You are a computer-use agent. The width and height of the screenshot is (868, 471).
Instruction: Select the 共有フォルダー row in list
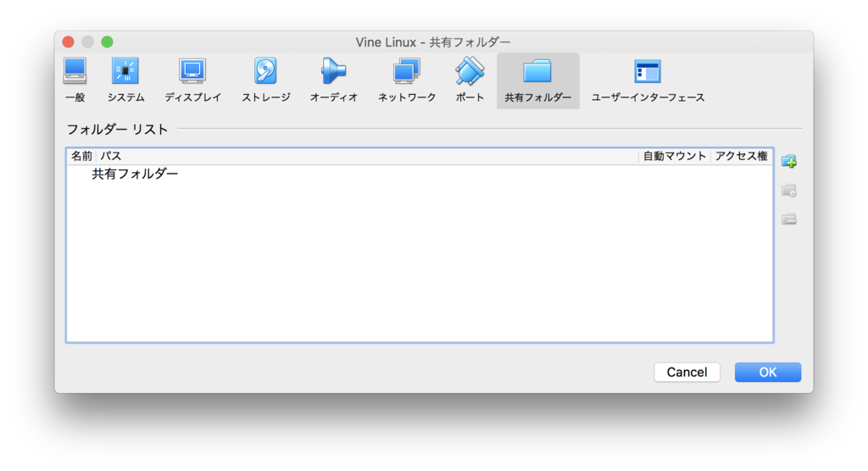420,174
